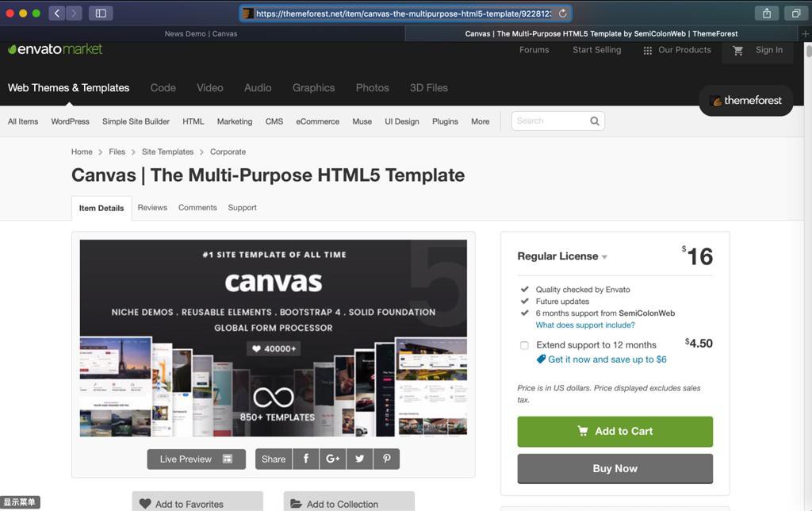Image resolution: width=812 pixels, height=511 pixels.
Task: Click the Sign In link
Action: (769, 50)
